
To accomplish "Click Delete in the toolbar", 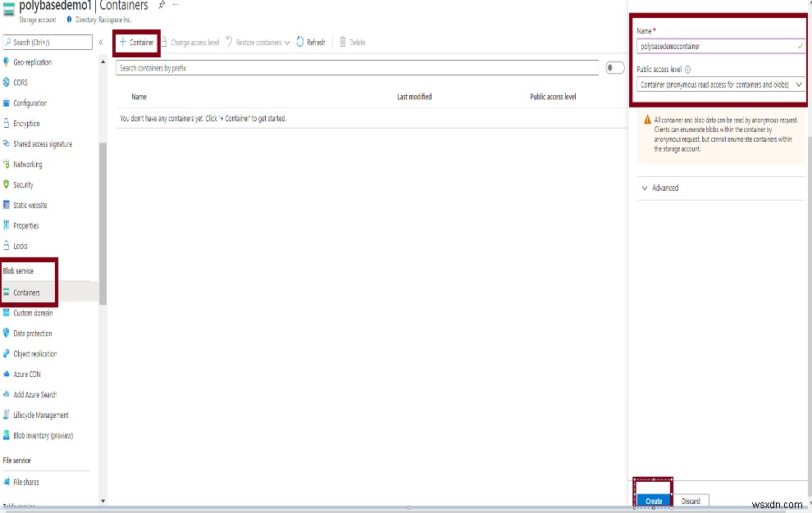I will (352, 43).
